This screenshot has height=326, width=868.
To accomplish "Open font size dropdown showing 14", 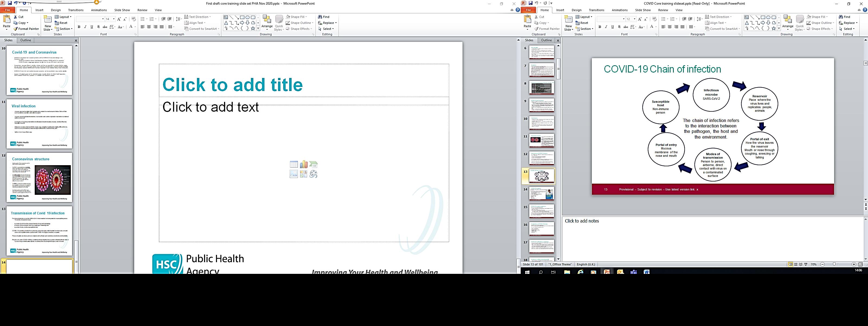I will coord(114,19).
